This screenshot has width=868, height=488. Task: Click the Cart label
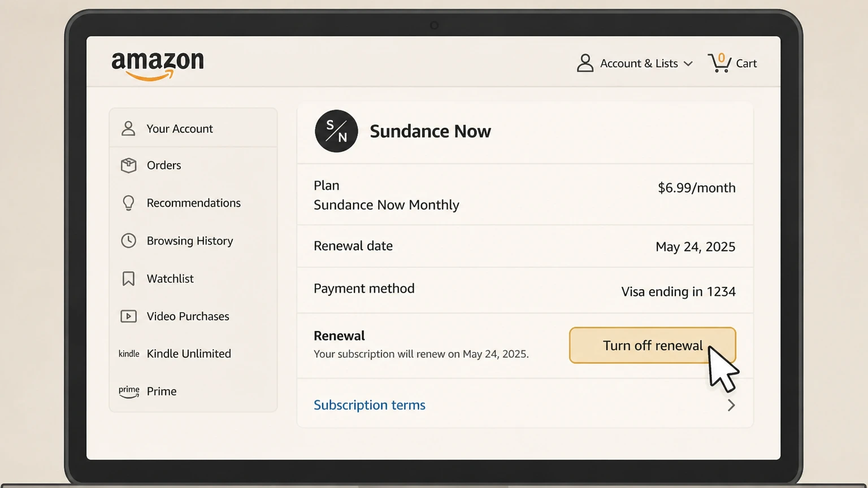point(747,63)
